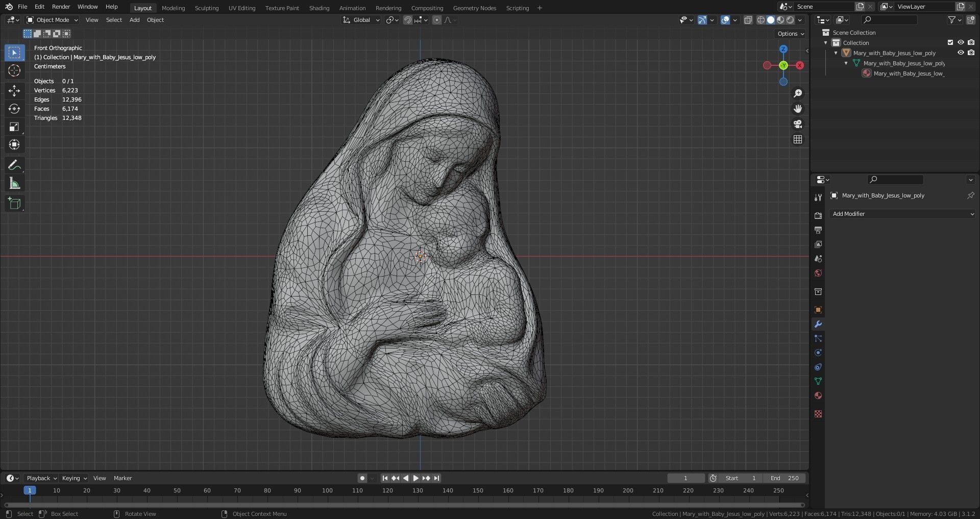Switch to the Geometry Nodes workspace tab
Image resolution: width=980 pixels, height=519 pixels.
[475, 8]
